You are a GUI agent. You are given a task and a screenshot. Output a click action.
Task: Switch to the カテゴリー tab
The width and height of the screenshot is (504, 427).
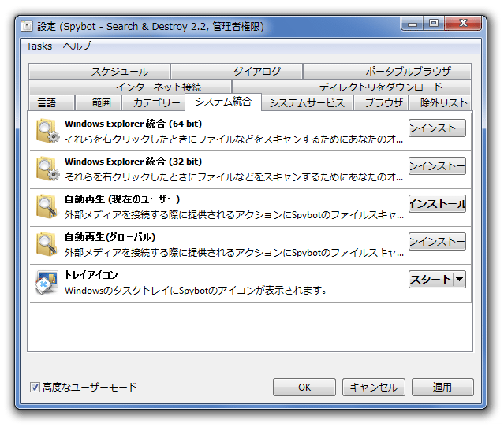(153, 102)
